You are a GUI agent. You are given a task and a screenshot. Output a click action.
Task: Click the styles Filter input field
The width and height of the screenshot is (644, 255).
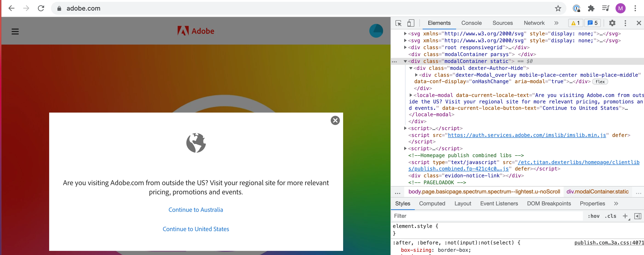(x=488, y=216)
